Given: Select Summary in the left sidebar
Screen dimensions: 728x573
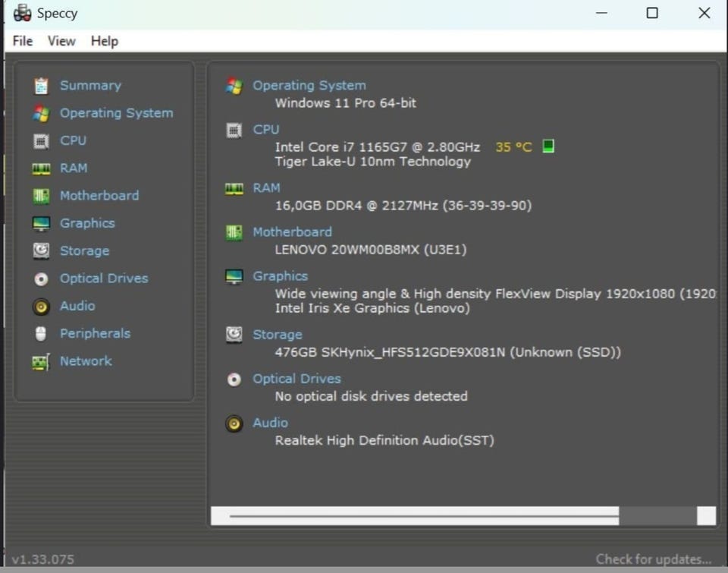Looking at the screenshot, I should tap(90, 86).
